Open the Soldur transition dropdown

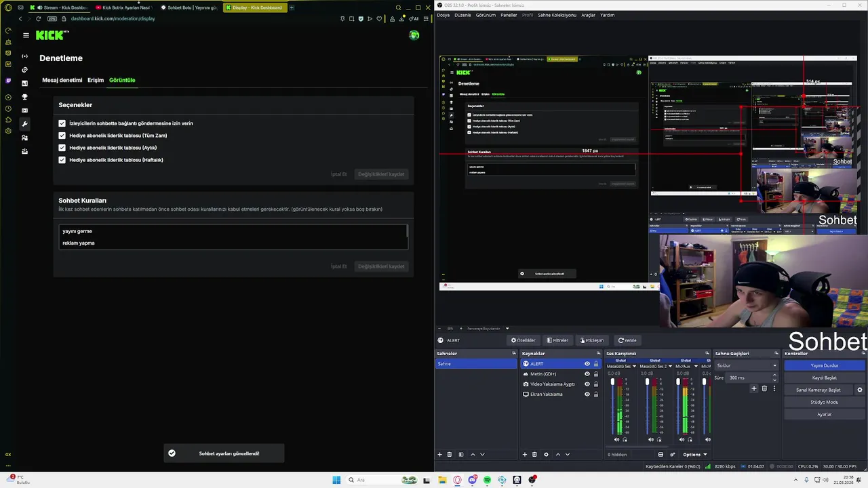point(746,365)
